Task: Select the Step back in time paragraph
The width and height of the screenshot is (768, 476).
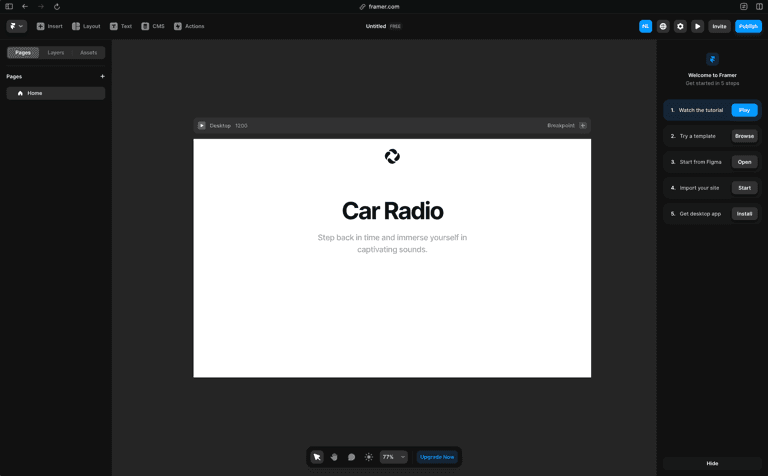Action: pyautogui.click(x=392, y=243)
